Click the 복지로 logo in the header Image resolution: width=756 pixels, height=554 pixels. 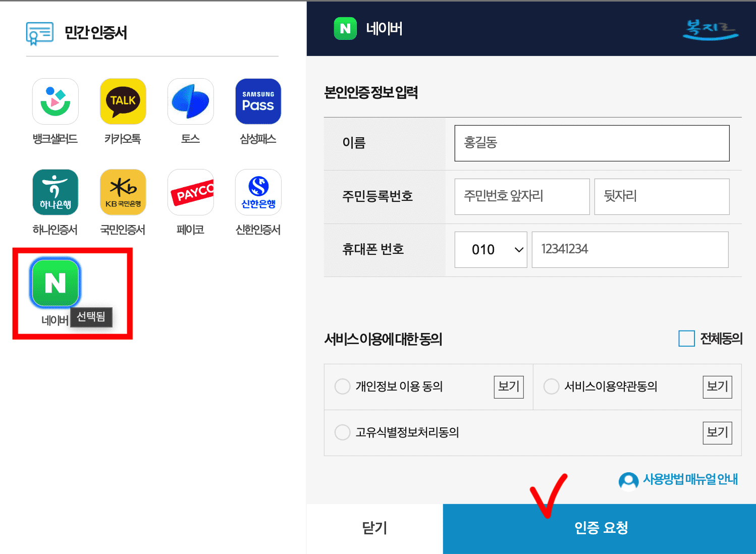(711, 29)
